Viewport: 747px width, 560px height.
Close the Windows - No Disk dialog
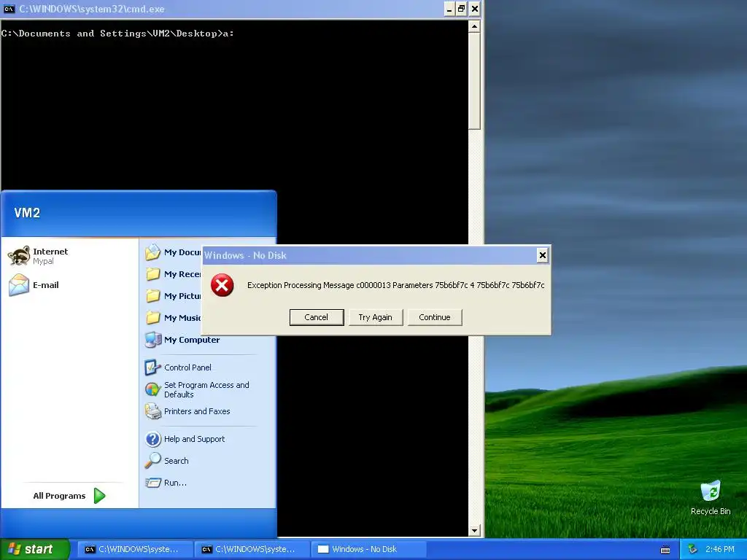(x=542, y=256)
